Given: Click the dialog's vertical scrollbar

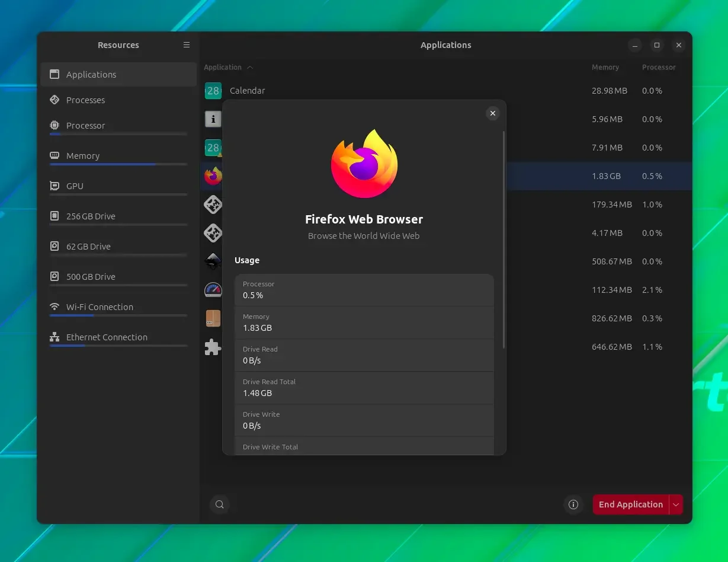Looking at the screenshot, I should click(503, 240).
